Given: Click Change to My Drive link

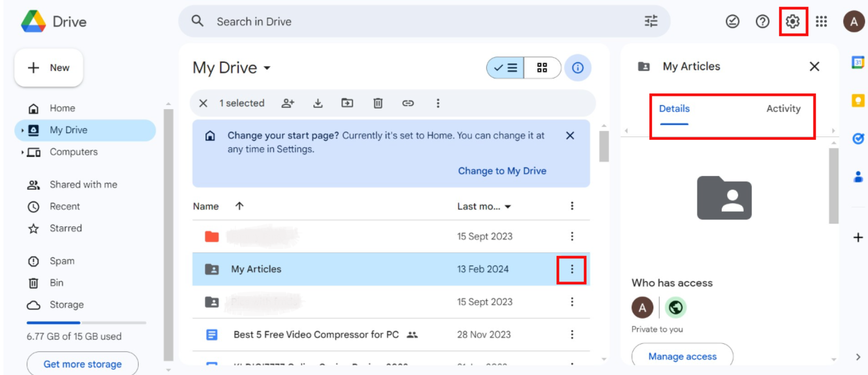Looking at the screenshot, I should point(502,171).
